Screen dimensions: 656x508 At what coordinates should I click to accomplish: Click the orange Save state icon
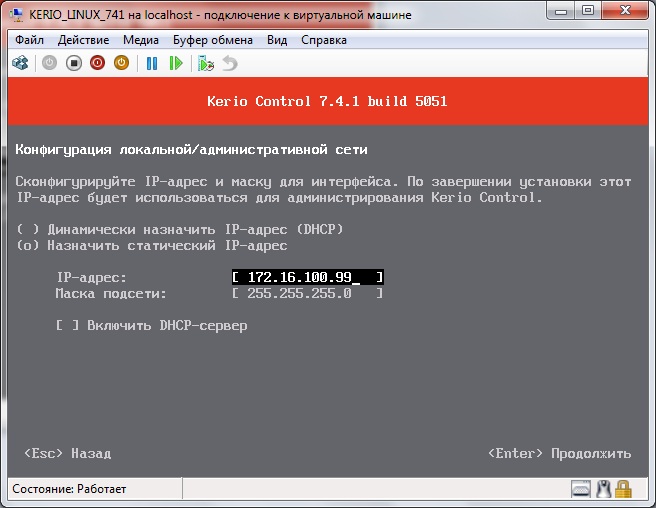[122, 63]
